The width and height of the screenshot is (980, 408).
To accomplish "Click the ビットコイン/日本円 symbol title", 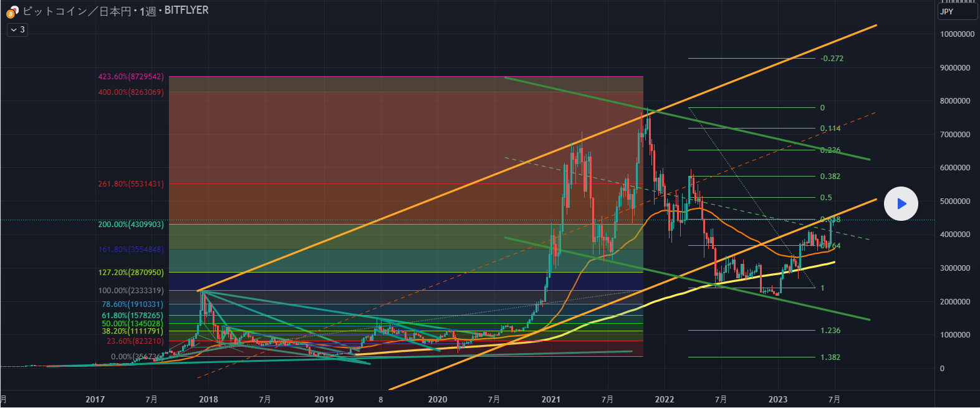I will pyautogui.click(x=75, y=11).
